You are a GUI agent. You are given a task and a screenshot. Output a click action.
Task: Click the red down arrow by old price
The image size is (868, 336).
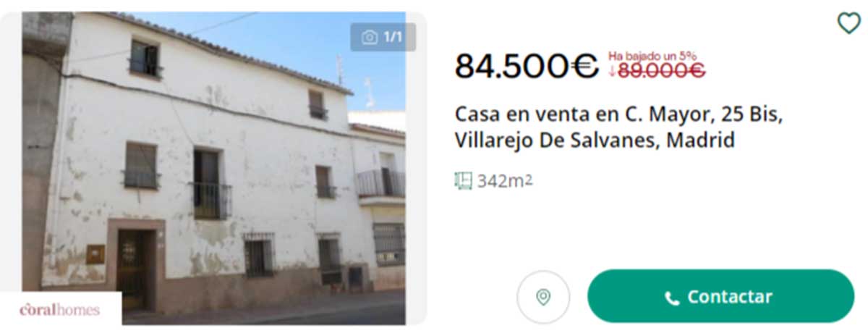[612, 70]
